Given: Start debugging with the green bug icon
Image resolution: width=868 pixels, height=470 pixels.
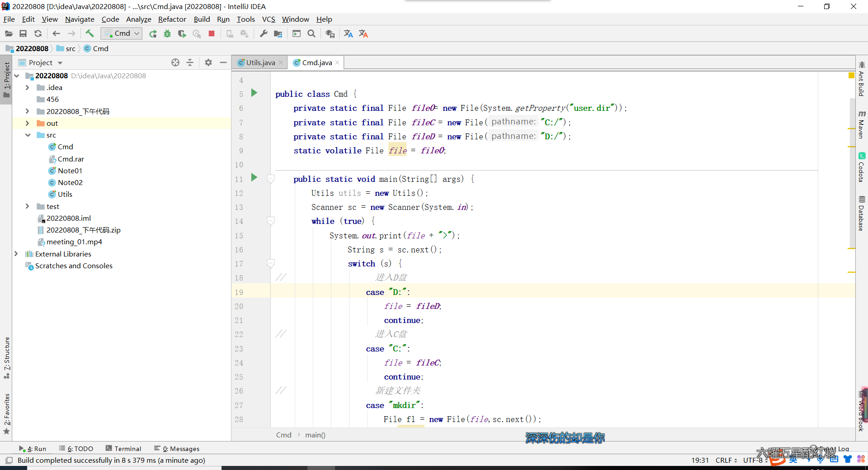Looking at the screenshot, I should pyautogui.click(x=167, y=34).
